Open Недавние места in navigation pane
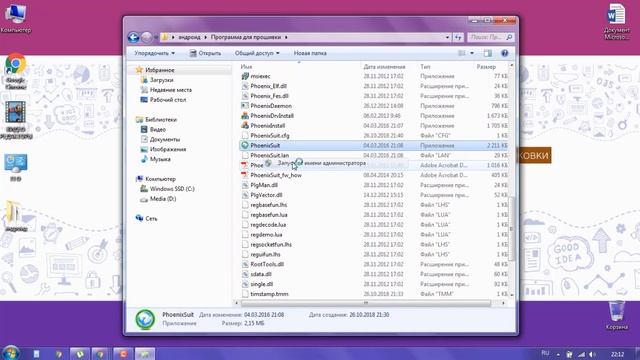 pyautogui.click(x=171, y=90)
